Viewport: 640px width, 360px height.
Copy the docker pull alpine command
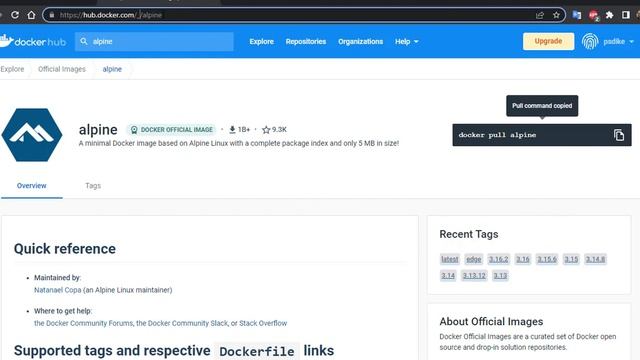coord(619,135)
